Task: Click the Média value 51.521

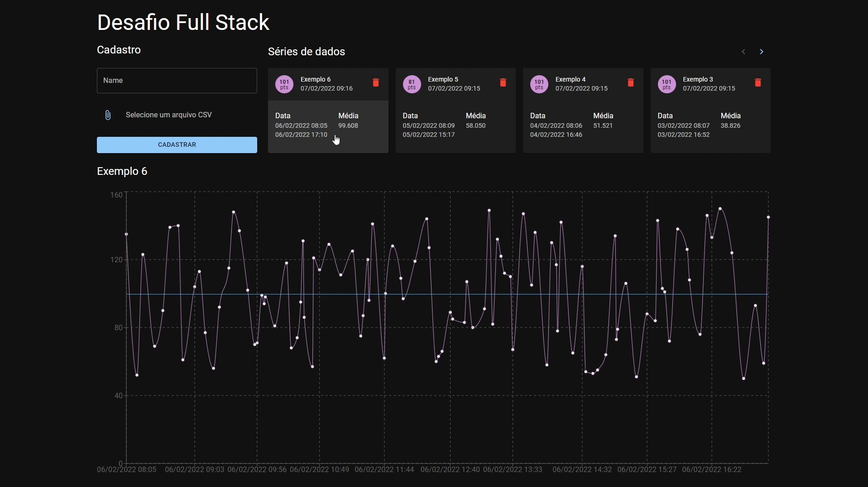Action: tap(603, 125)
